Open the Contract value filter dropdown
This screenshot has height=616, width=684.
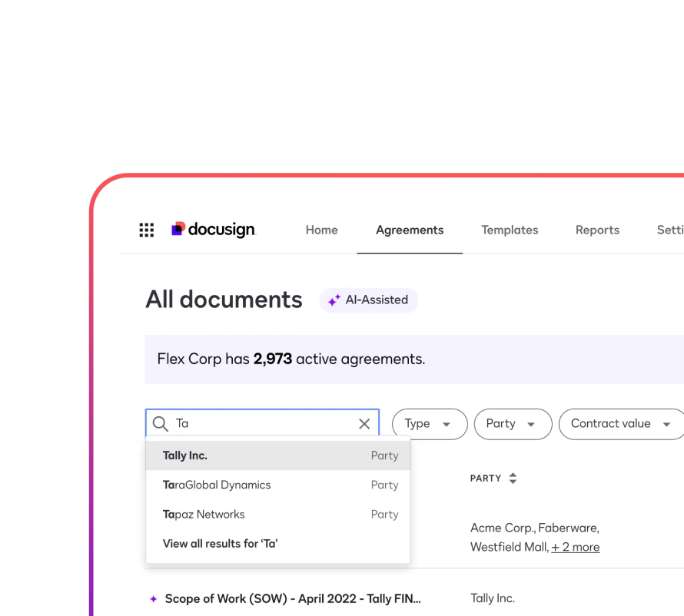(621, 424)
